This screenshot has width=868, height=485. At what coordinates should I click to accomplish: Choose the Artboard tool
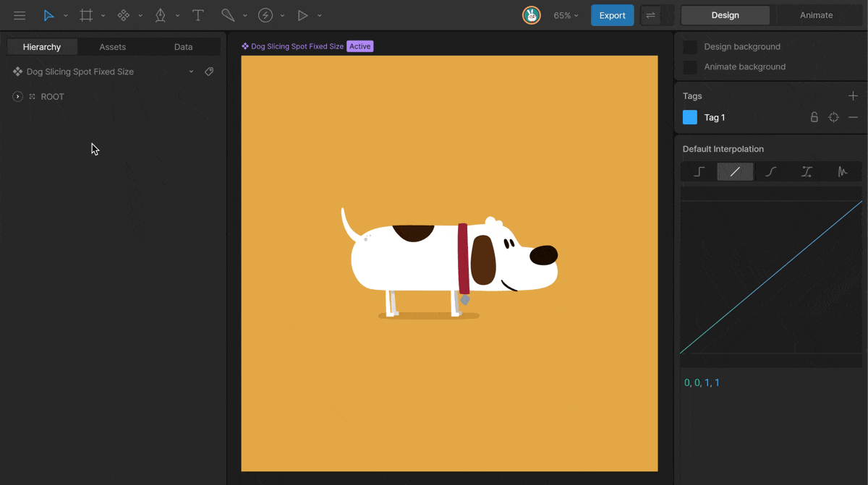point(86,15)
